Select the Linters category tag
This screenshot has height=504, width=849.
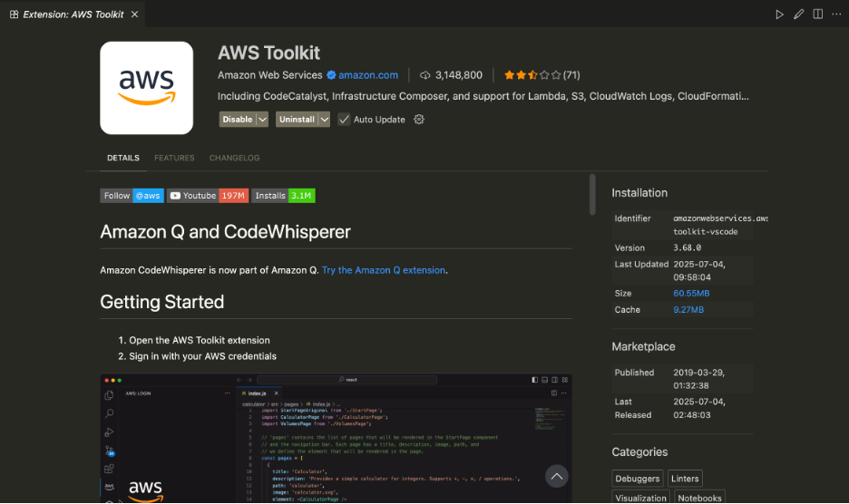click(x=685, y=479)
